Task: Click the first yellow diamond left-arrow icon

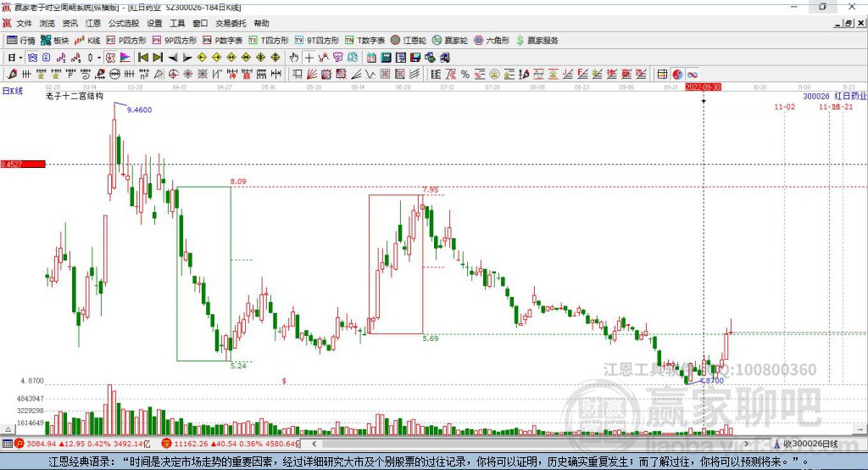Action: (202, 58)
